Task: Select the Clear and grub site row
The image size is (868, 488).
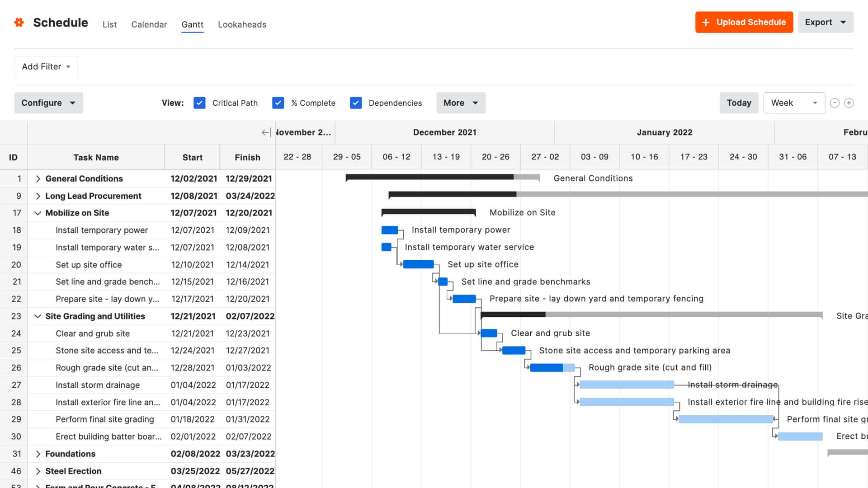Action: [137, 333]
